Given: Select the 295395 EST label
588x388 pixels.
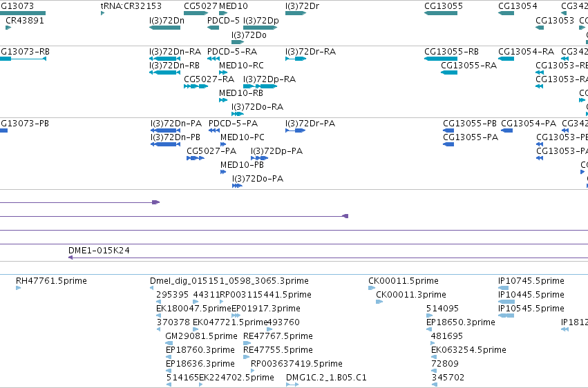Looking at the screenshot, I should coord(173,295).
